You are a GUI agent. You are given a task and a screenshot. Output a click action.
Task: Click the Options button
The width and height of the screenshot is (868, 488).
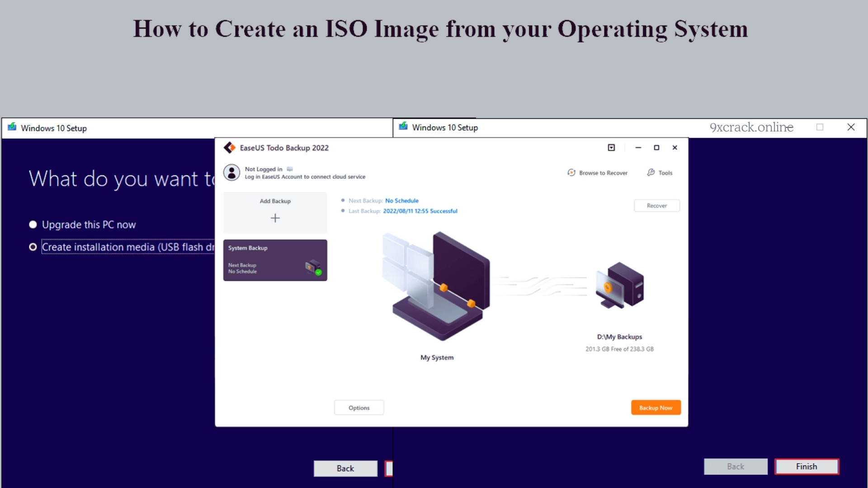pyautogui.click(x=359, y=408)
